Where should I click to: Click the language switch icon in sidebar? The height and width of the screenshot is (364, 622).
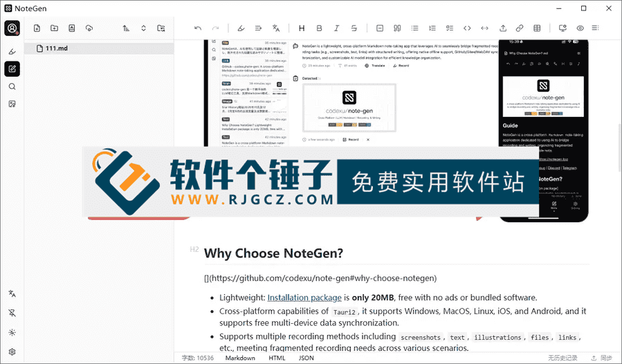[12, 293]
